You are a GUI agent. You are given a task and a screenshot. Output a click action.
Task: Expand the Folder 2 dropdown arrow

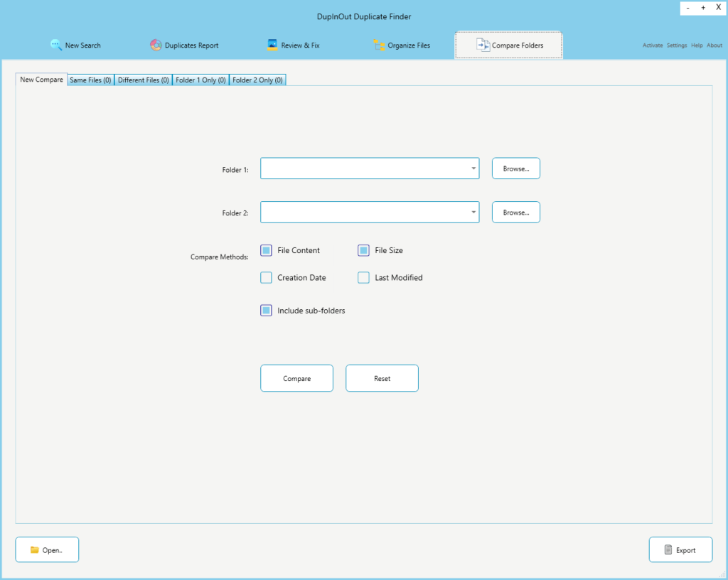(x=473, y=212)
